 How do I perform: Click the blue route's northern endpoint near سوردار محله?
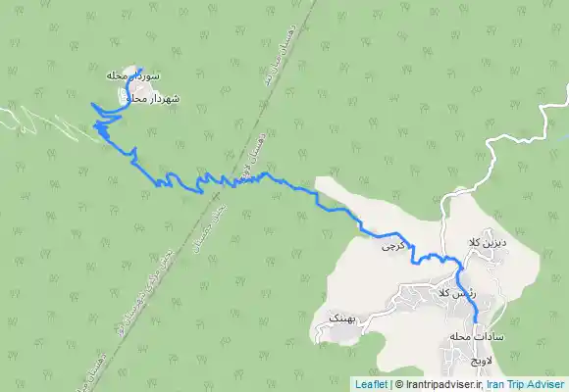click(x=141, y=69)
